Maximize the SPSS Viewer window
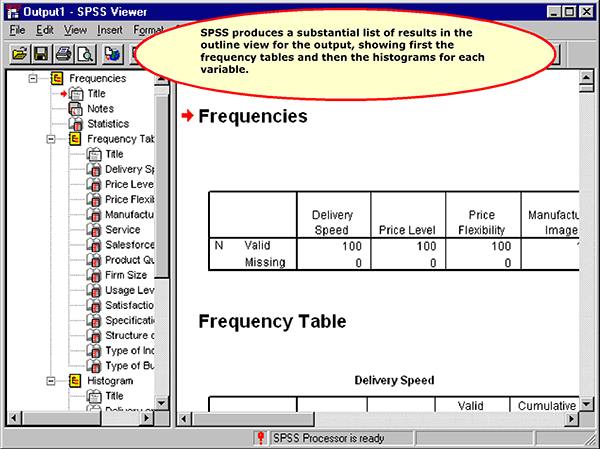Viewport: 600px width, 449px height. (x=569, y=12)
